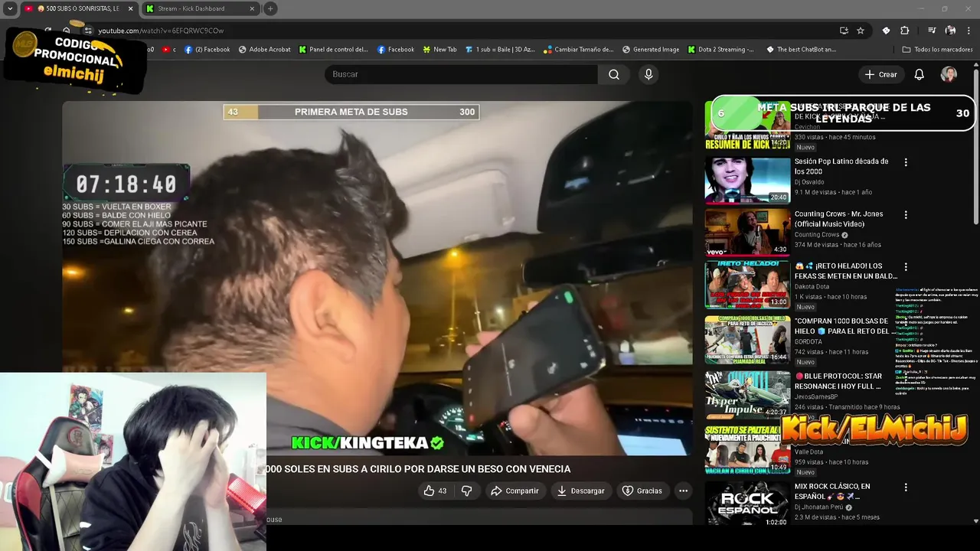Like the video (thumbs up, 43)
The height and width of the screenshot is (551, 980).
[435, 491]
